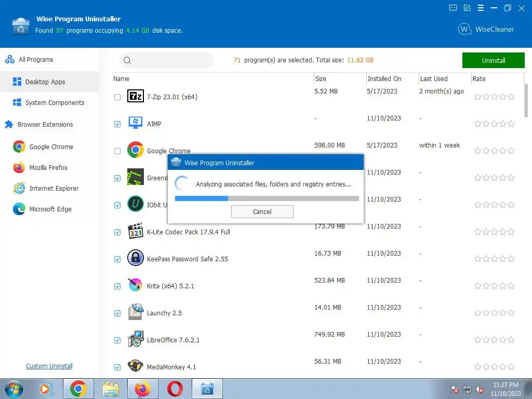Select All Programs in sidebar
Viewport: 532px width, 399px height.
coord(49,59)
